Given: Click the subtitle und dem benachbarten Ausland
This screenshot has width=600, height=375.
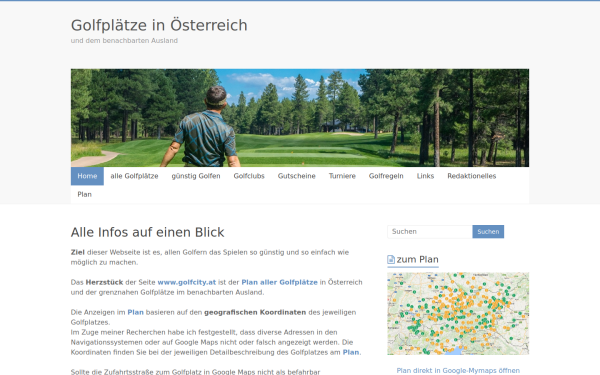Looking at the screenshot, I should [124, 41].
